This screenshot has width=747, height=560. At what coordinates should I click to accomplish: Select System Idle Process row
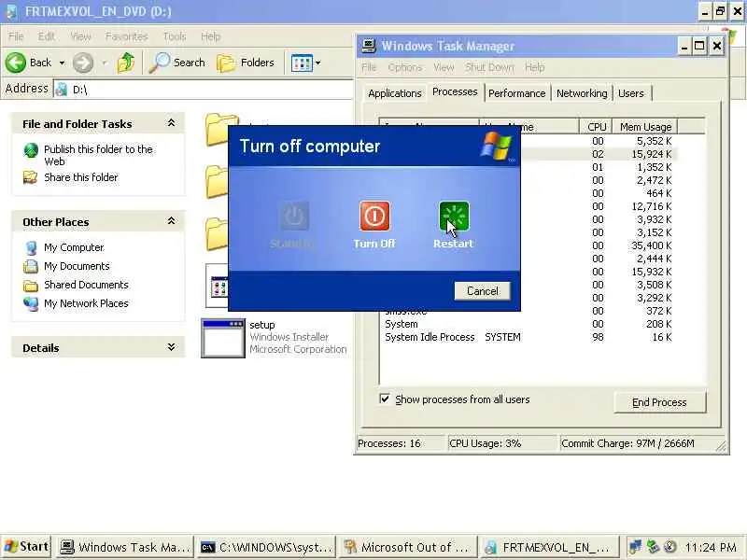tap(529, 337)
